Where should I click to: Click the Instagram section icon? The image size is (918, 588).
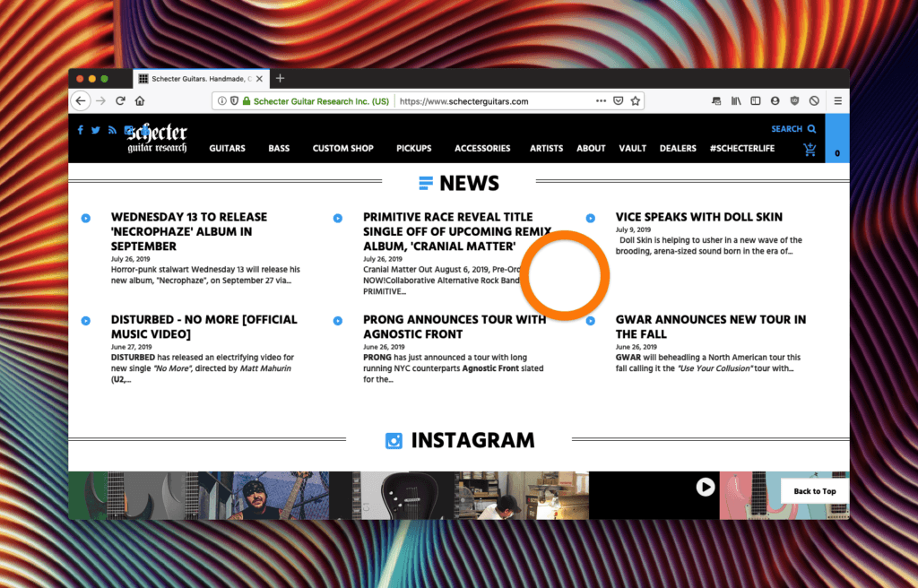(x=394, y=440)
